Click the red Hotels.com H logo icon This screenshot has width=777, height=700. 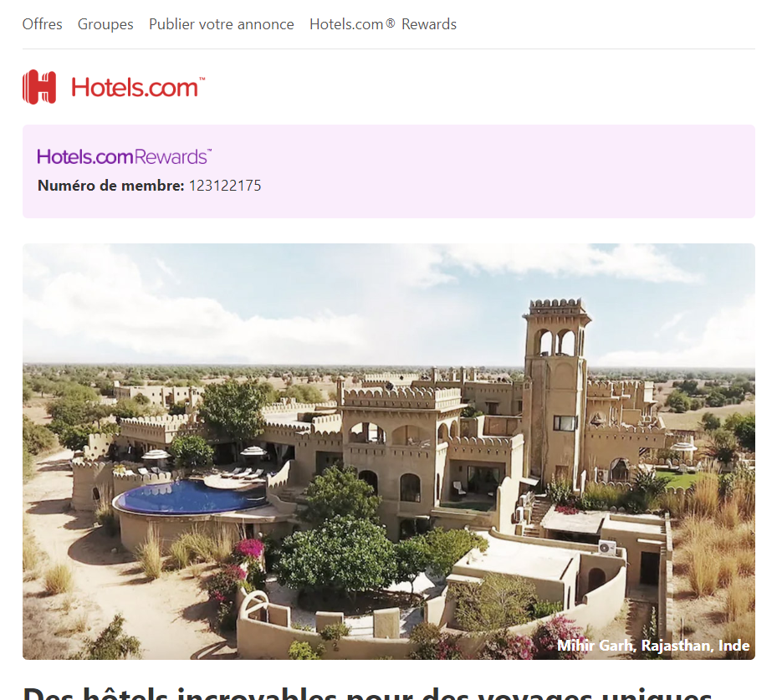click(x=39, y=87)
